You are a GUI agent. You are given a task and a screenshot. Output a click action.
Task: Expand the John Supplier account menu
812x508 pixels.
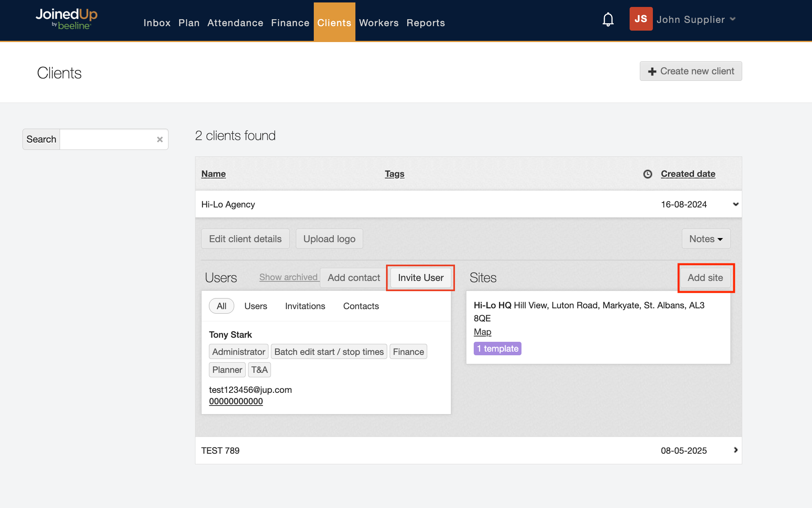click(x=696, y=19)
